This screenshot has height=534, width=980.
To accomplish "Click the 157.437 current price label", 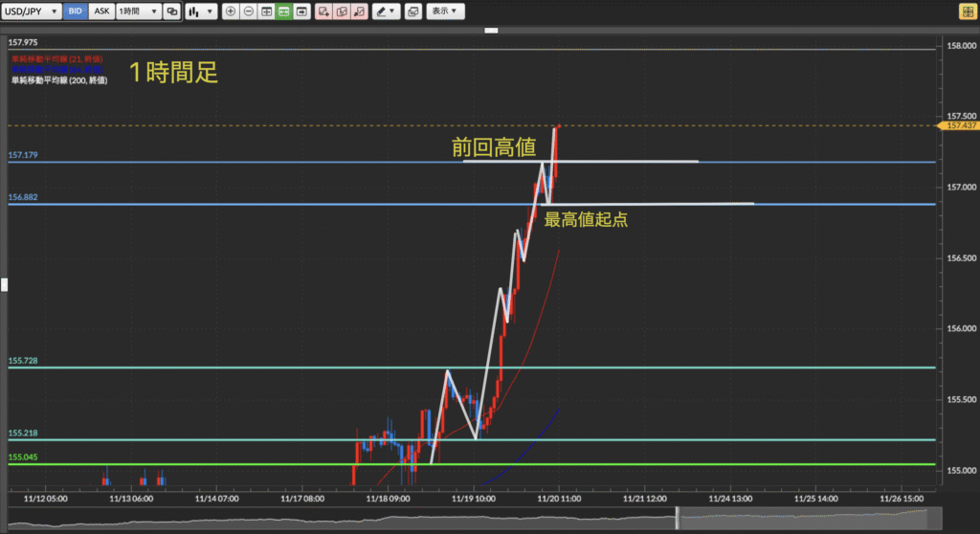I will (960, 125).
